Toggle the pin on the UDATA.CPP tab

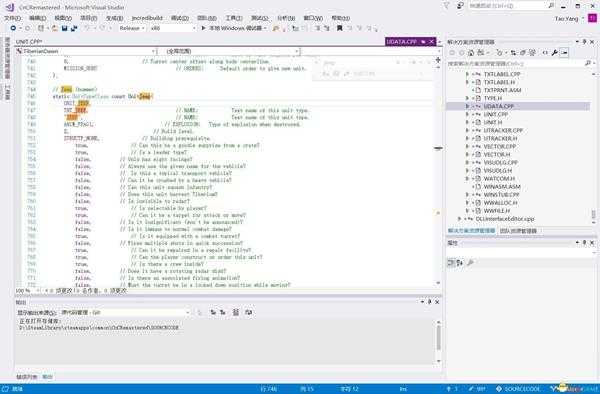pos(423,41)
